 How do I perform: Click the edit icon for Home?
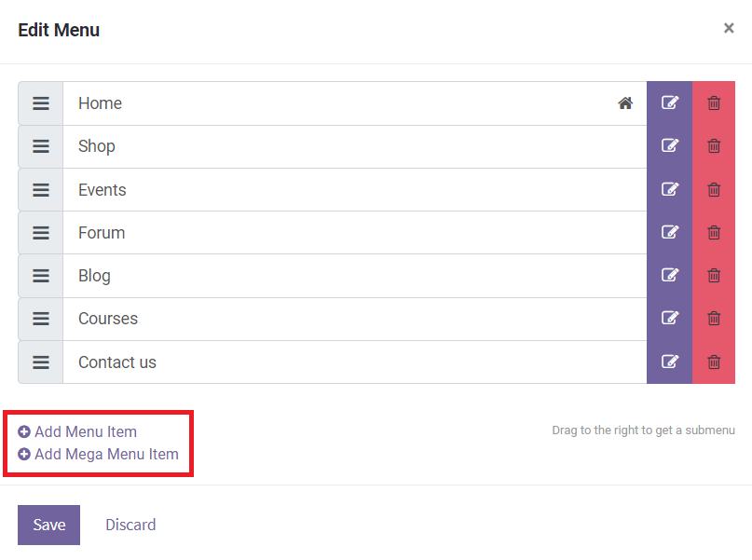click(669, 103)
